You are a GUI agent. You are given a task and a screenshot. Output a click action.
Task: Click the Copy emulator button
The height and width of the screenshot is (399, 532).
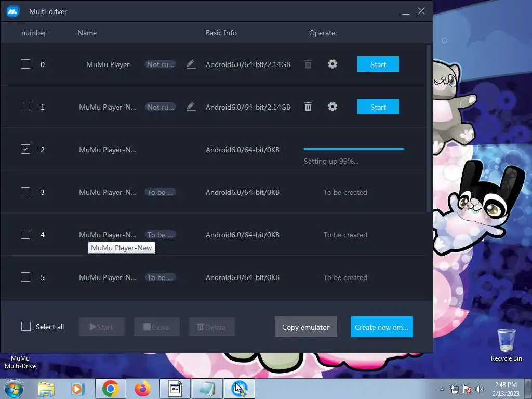click(x=305, y=327)
